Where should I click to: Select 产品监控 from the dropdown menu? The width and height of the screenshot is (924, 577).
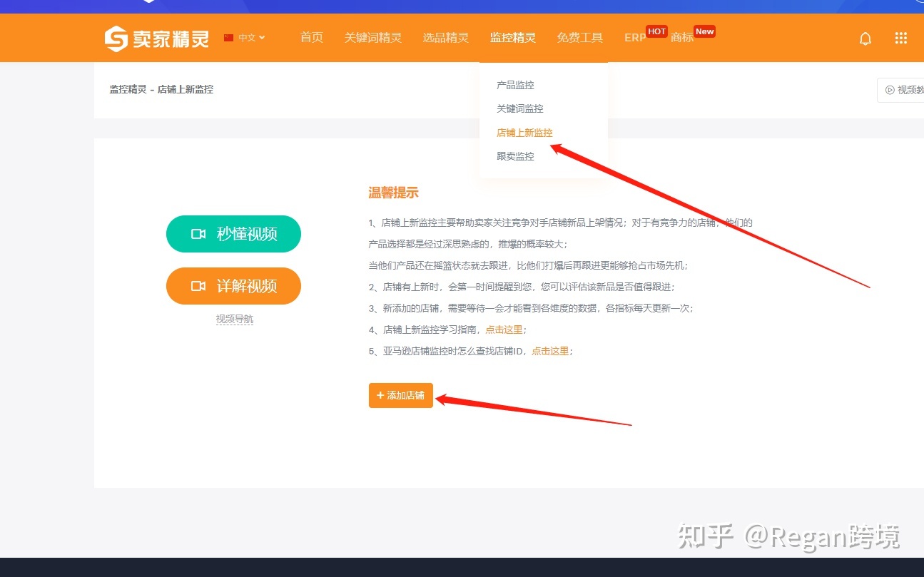coord(515,85)
